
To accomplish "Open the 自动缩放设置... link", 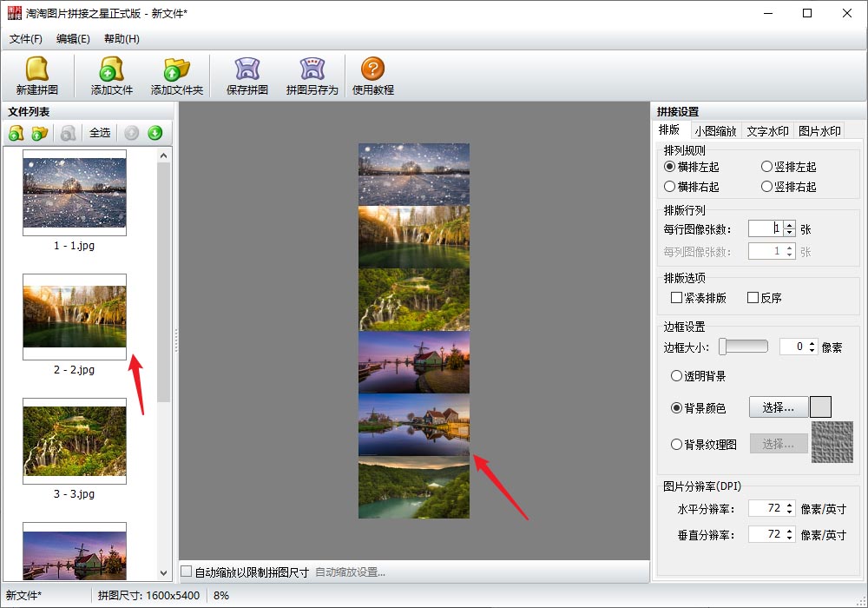I will coord(351,572).
